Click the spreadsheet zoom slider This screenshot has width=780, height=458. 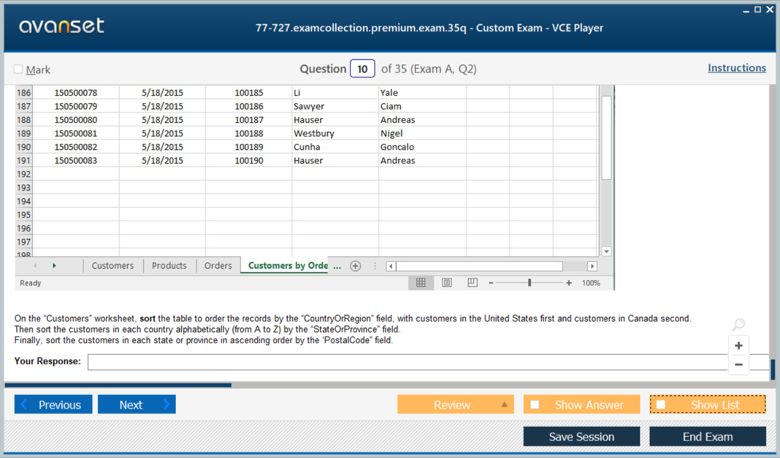coord(529,283)
